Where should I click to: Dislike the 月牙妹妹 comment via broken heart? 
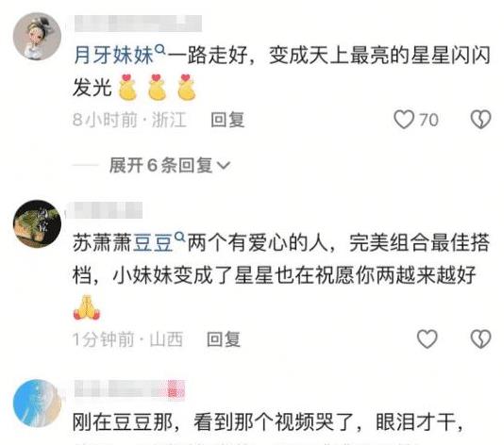coord(480,120)
